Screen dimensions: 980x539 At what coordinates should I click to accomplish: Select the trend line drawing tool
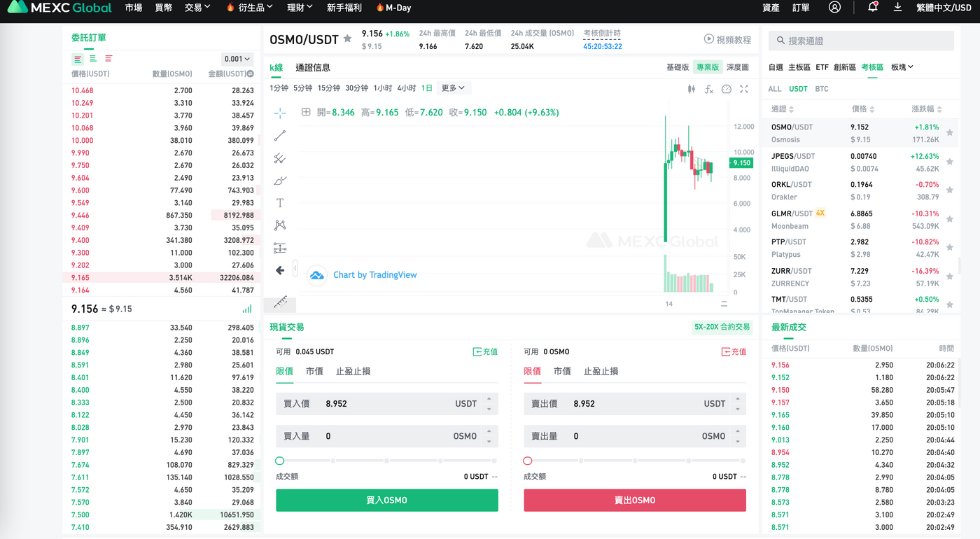pos(280,136)
